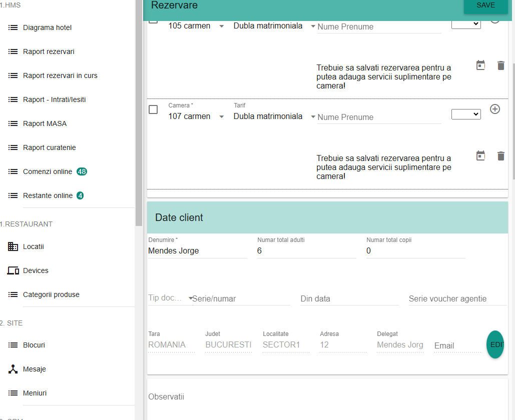Open Blocuri under SITE section
Screen dimensions: 515x420
pos(34,345)
